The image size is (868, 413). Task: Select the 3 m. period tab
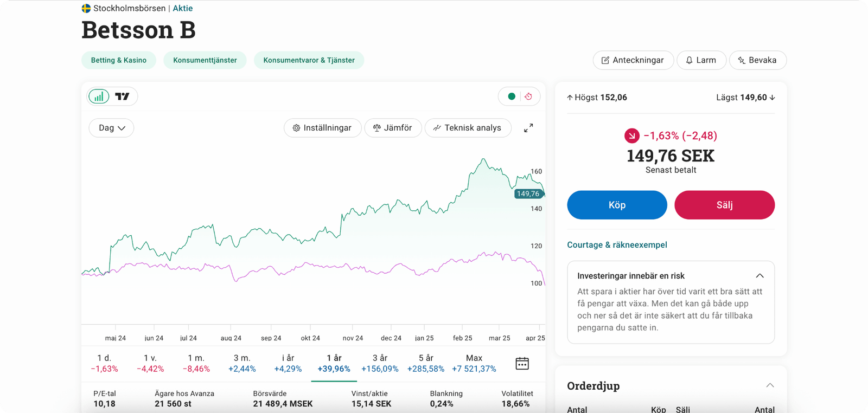click(x=242, y=363)
